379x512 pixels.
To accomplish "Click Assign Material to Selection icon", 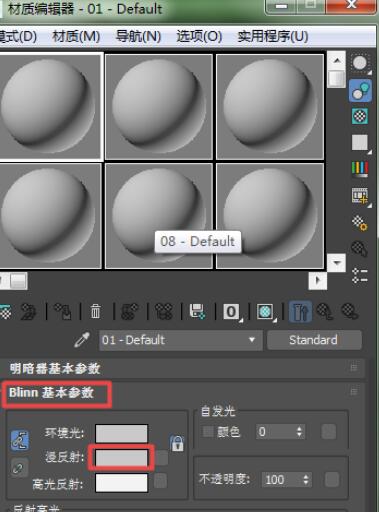I will click(x=63, y=312).
